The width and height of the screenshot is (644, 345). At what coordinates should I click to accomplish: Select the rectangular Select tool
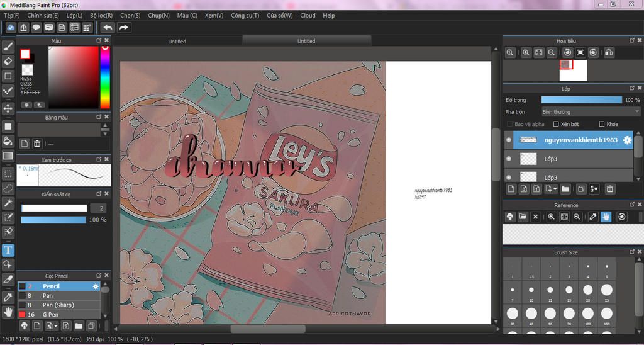(8, 174)
